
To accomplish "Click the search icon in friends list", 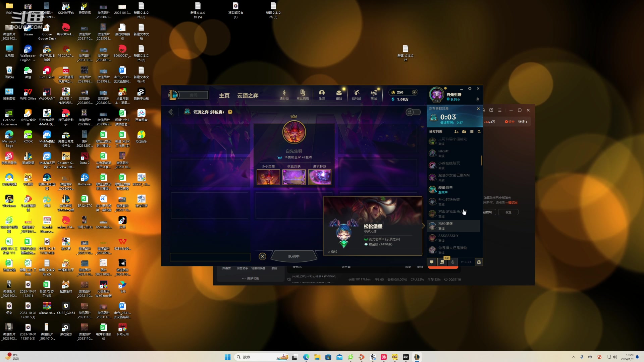I will (x=479, y=132).
